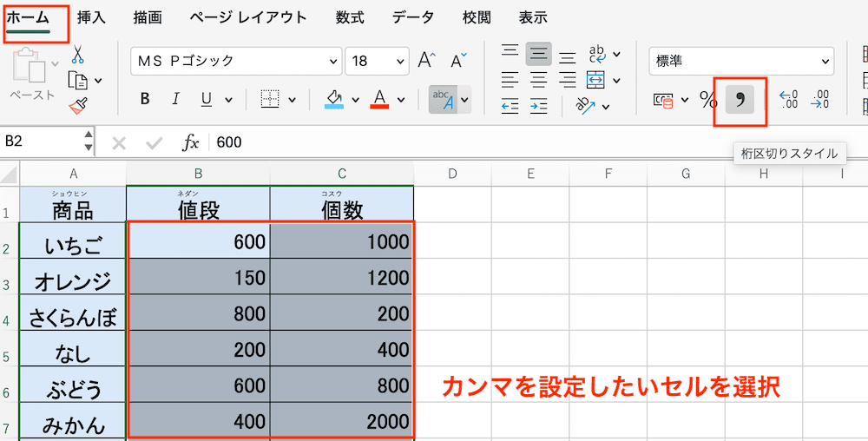Toggle italic formatting
The width and height of the screenshot is (868, 441).
click(175, 99)
